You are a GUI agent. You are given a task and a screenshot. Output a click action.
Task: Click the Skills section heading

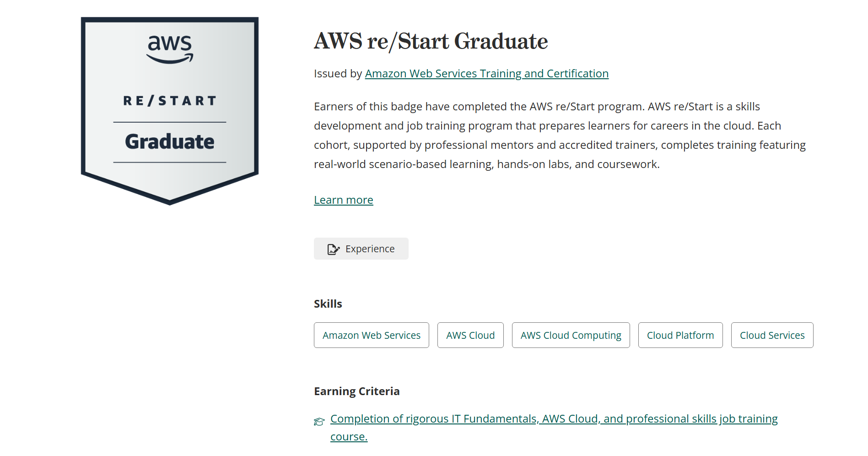(328, 304)
